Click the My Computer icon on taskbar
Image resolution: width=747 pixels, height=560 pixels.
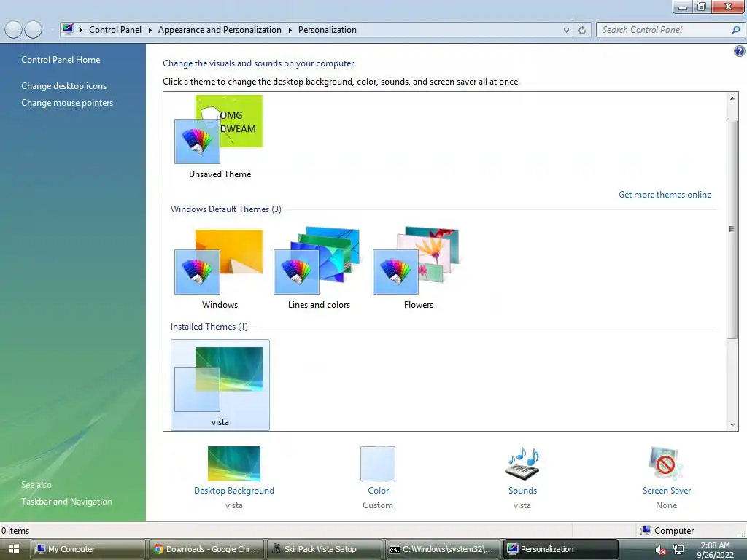(x=41, y=549)
